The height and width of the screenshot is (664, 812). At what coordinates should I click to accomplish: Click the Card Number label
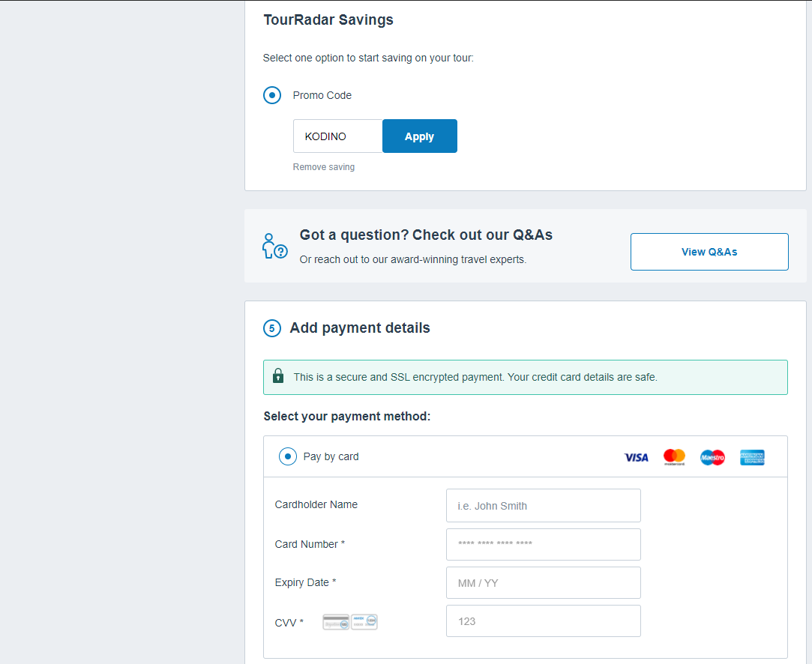pyautogui.click(x=310, y=544)
